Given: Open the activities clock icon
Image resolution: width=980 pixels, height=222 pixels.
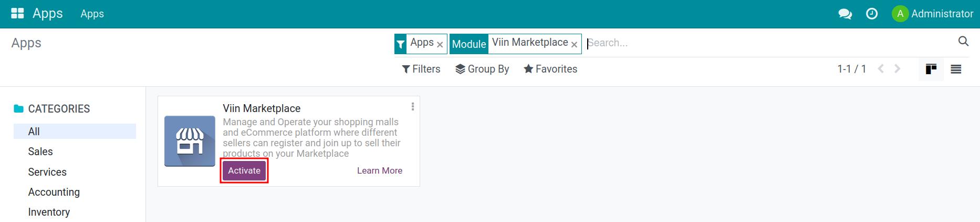Looking at the screenshot, I should pyautogui.click(x=872, y=14).
